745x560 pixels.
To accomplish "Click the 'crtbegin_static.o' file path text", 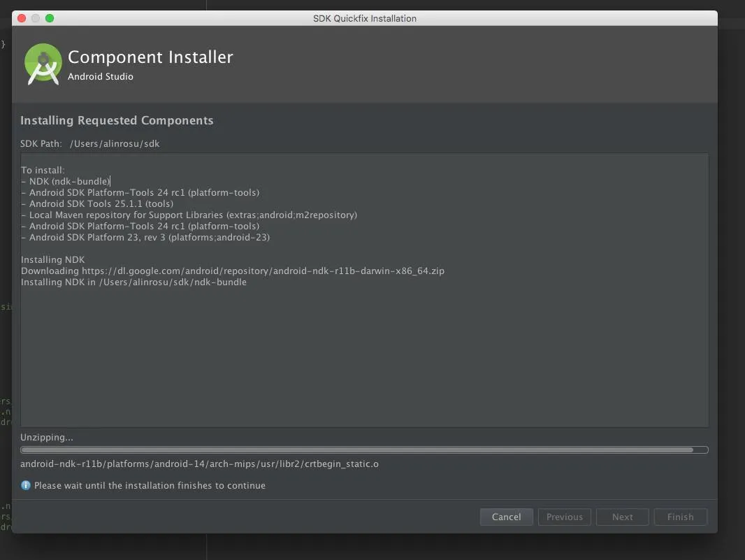I will (200, 464).
